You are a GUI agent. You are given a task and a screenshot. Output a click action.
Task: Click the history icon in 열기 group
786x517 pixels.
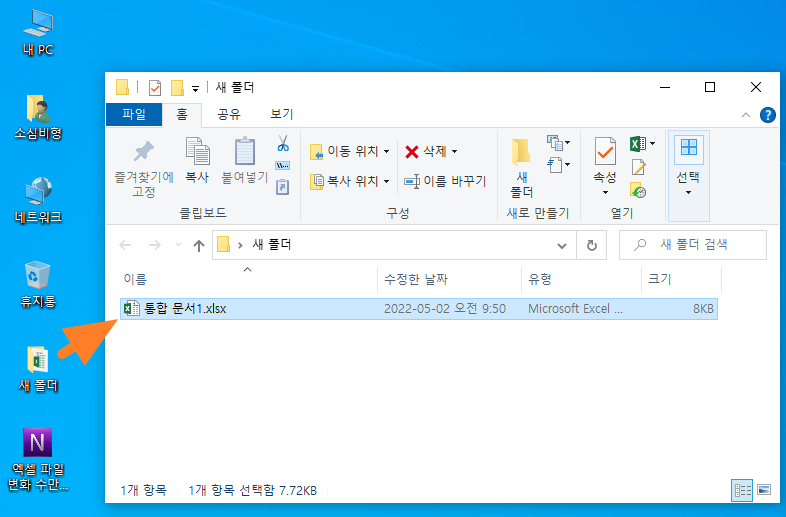(x=638, y=190)
